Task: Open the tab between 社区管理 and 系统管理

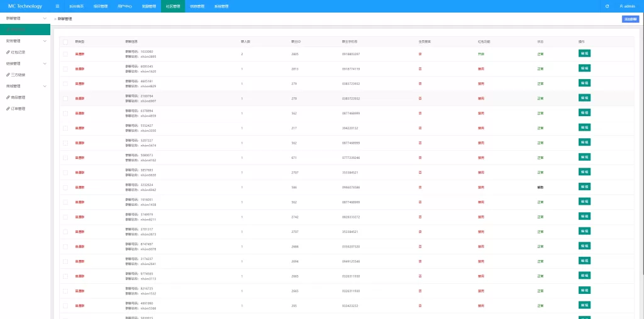Action: (197, 6)
